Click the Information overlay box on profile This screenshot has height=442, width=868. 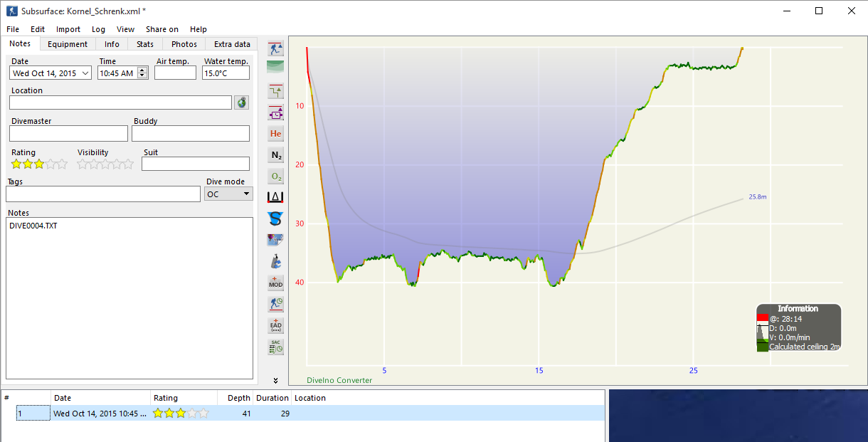pos(798,328)
